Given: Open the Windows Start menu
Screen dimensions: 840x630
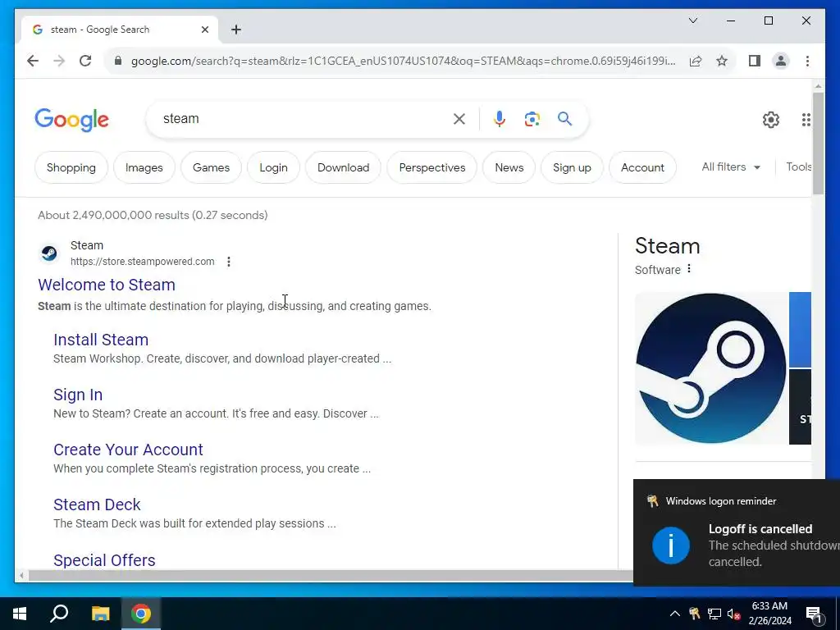Looking at the screenshot, I should point(20,614).
